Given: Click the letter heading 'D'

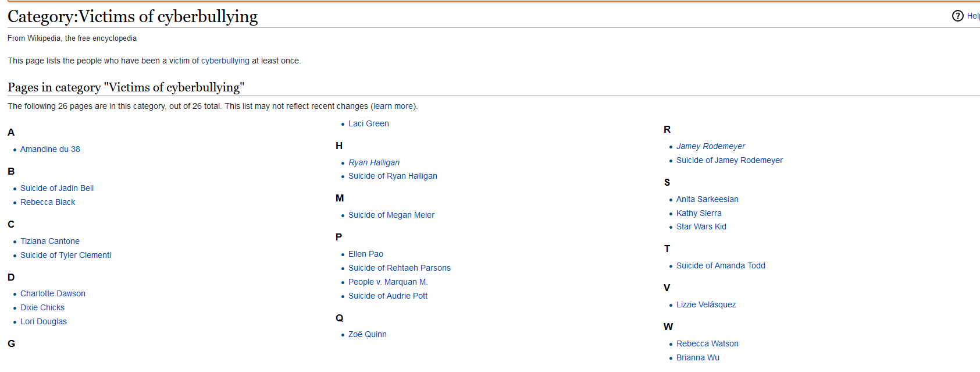Looking at the screenshot, I should (11, 278).
